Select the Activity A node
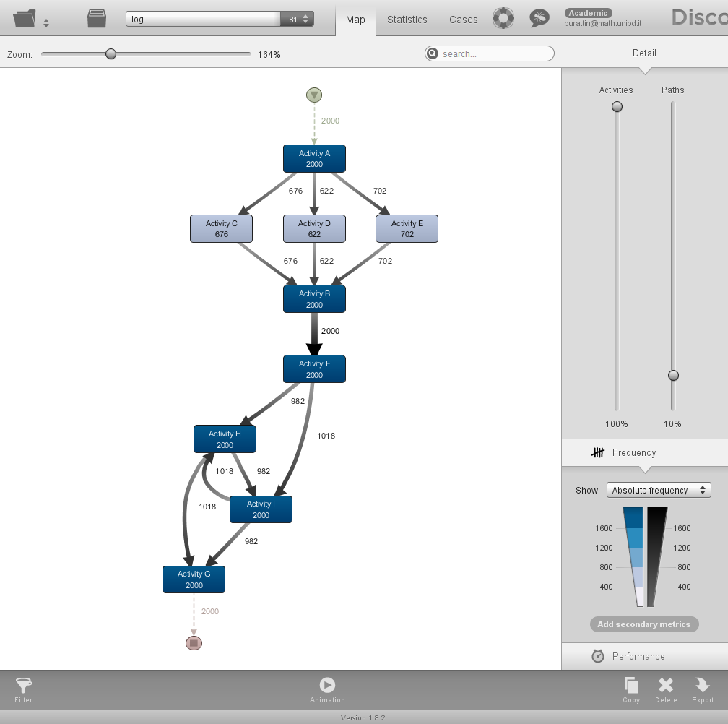 pyautogui.click(x=314, y=158)
